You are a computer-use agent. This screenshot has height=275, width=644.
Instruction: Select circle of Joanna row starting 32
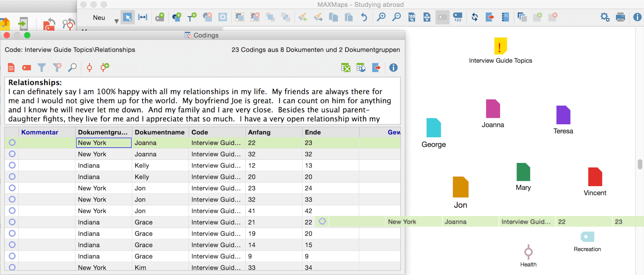click(x=12, y=154)
